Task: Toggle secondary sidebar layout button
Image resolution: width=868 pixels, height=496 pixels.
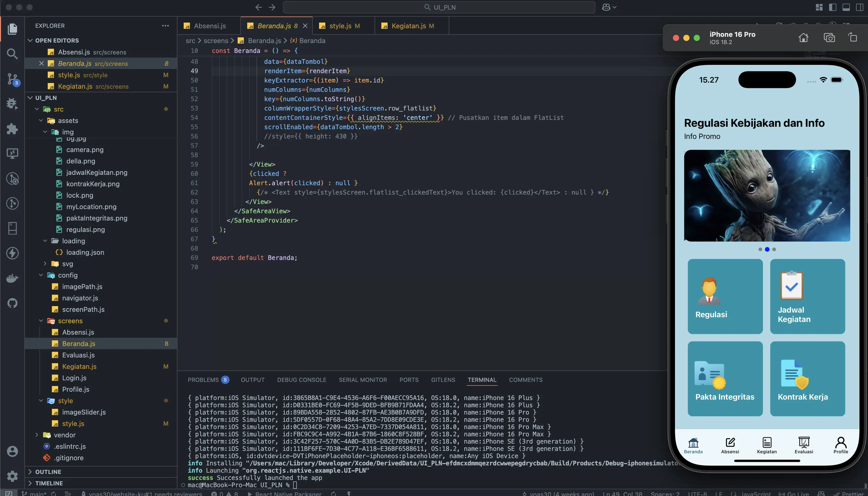Action: pyautogui.click(x=859, y=7)
